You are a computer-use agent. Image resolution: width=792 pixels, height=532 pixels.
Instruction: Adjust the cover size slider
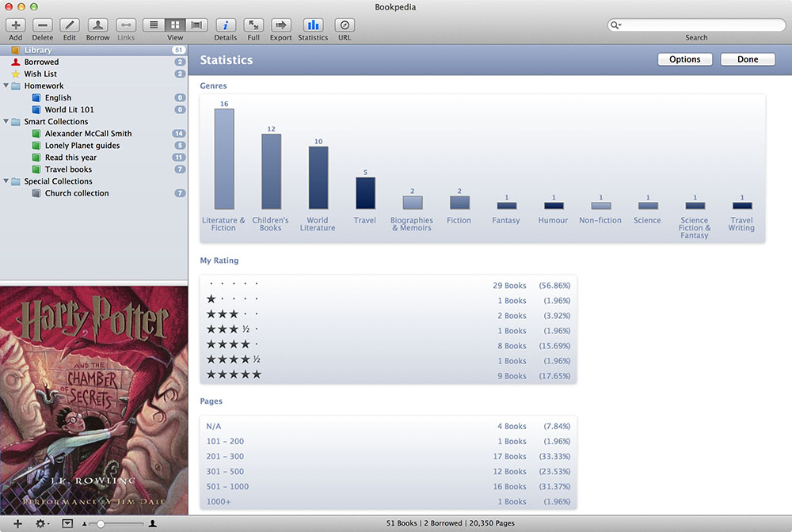[101, 524]
